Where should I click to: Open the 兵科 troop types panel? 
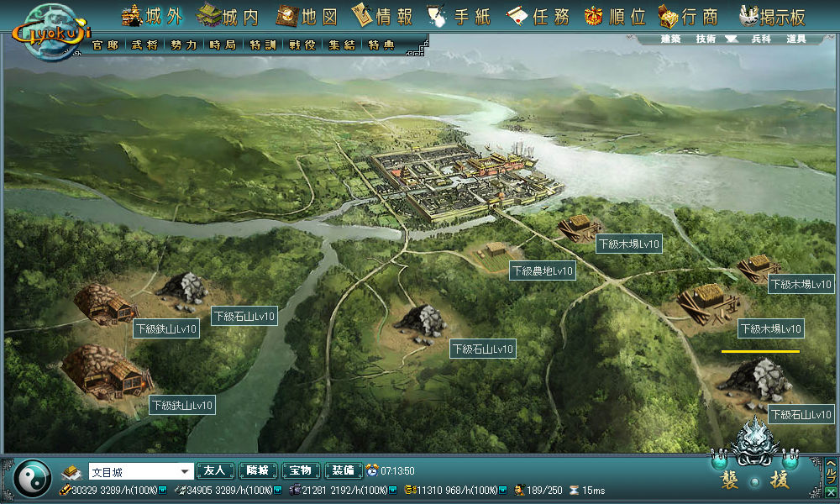(761, 39)
